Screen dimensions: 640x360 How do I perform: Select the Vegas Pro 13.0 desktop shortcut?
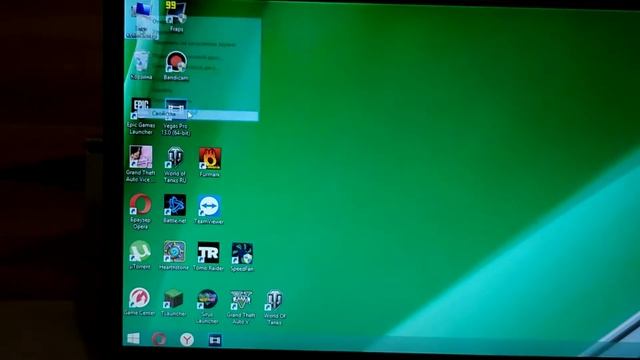[176, 117]
